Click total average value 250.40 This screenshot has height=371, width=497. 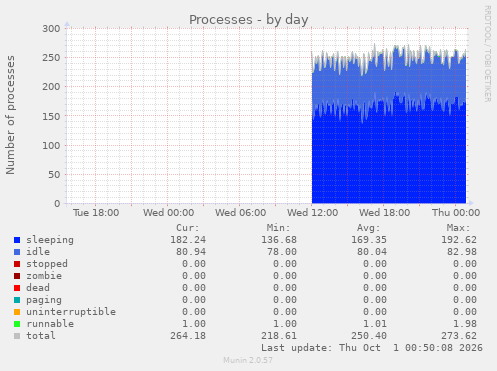pos(369,336)
